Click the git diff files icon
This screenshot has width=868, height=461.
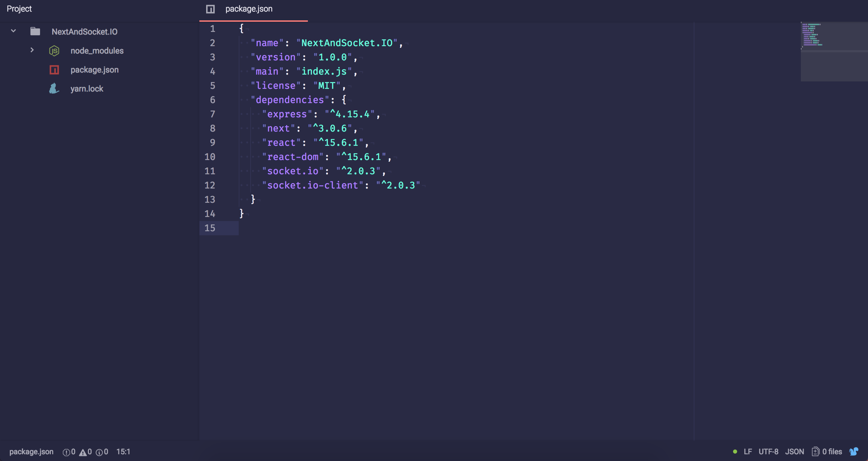tap(815, 452)
